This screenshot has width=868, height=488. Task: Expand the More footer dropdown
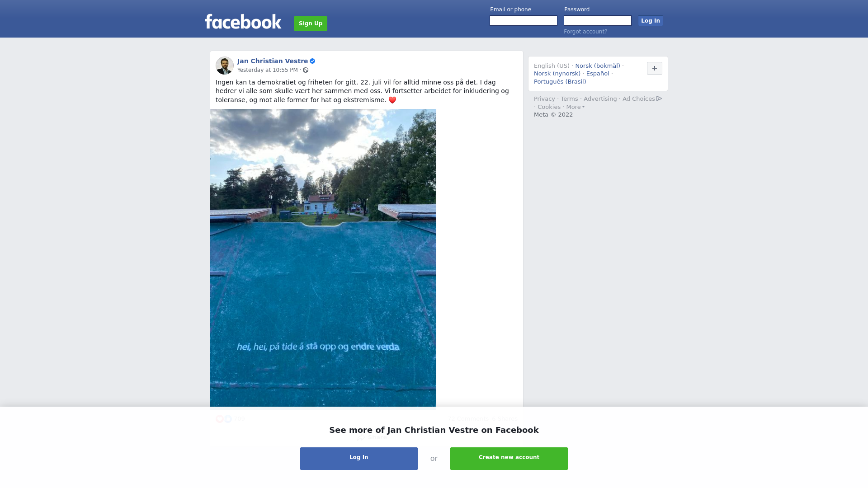click(x=576, y=107)
